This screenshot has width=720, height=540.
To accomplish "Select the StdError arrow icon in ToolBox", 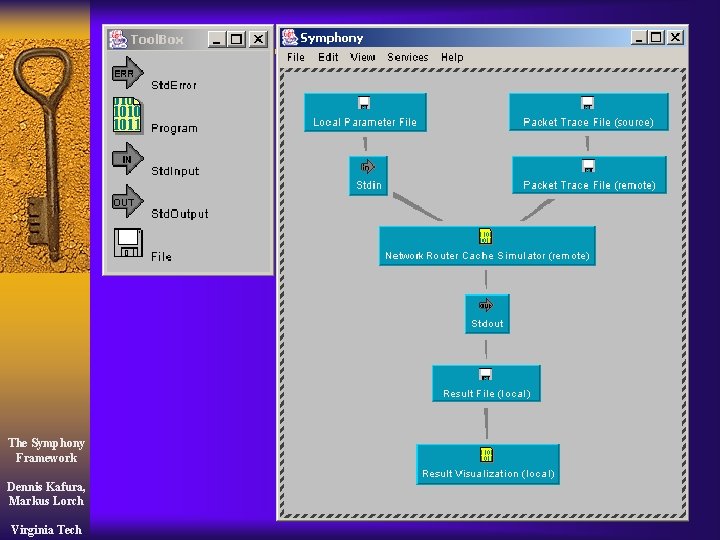I will pos(128,73).
